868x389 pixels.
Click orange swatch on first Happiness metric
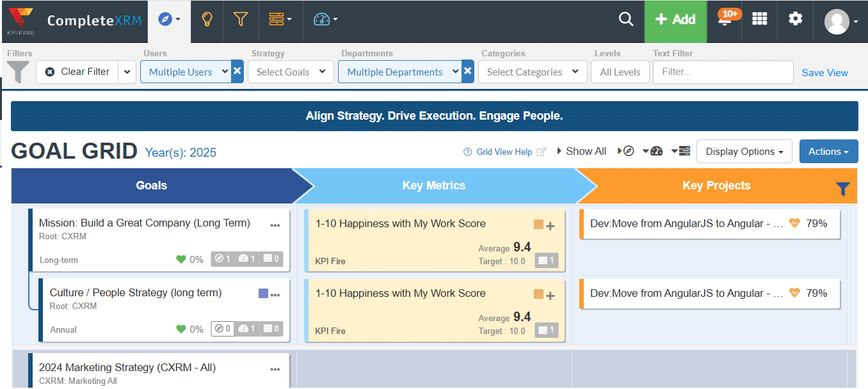tap(538, 225)
